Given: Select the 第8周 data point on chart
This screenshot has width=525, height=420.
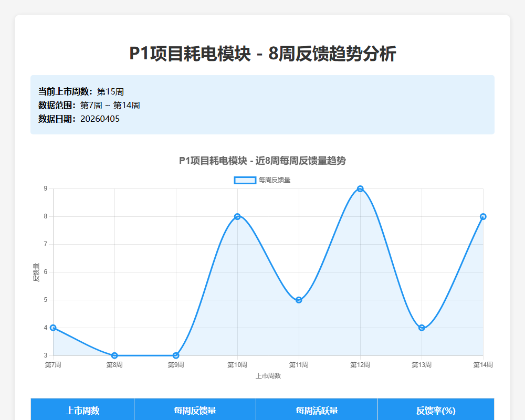Looking at the screenshot, I should click(114, 355).
